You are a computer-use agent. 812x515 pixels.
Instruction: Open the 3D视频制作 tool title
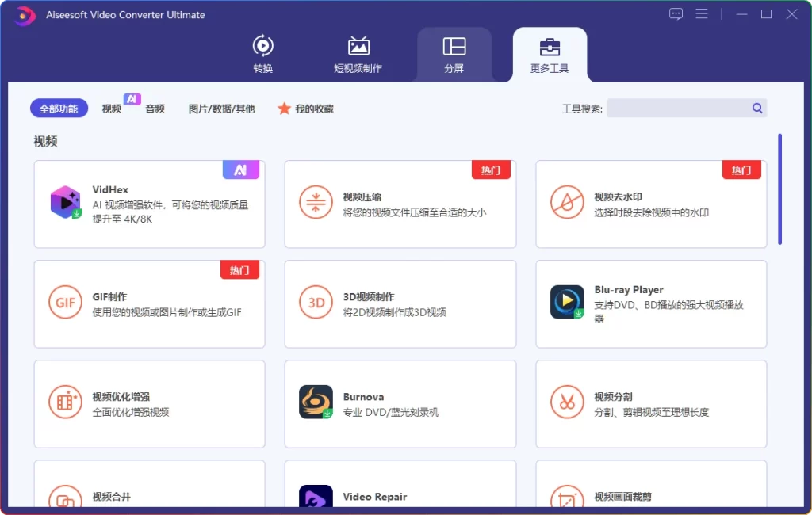coord(369,296)
